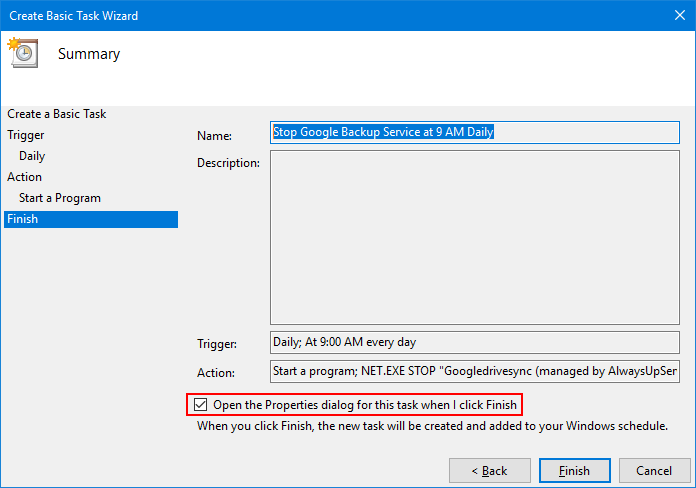
Task: Select the highlighted Finish step
Action: [91, 219]
